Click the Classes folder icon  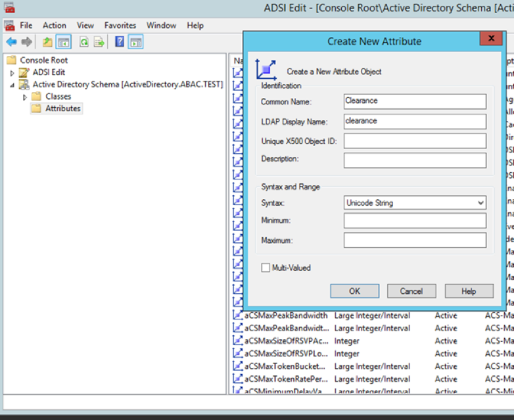[x=36, y=97]
